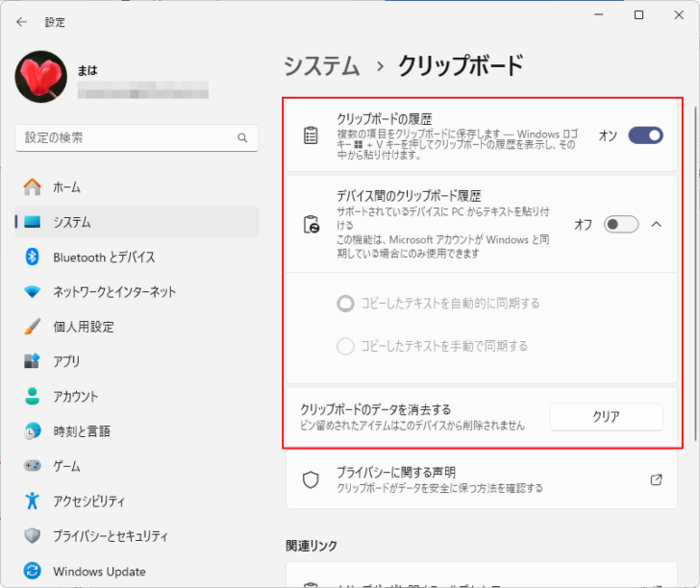Select システム in the sidebar
This screenshot has height=588, width=700.
137,222
